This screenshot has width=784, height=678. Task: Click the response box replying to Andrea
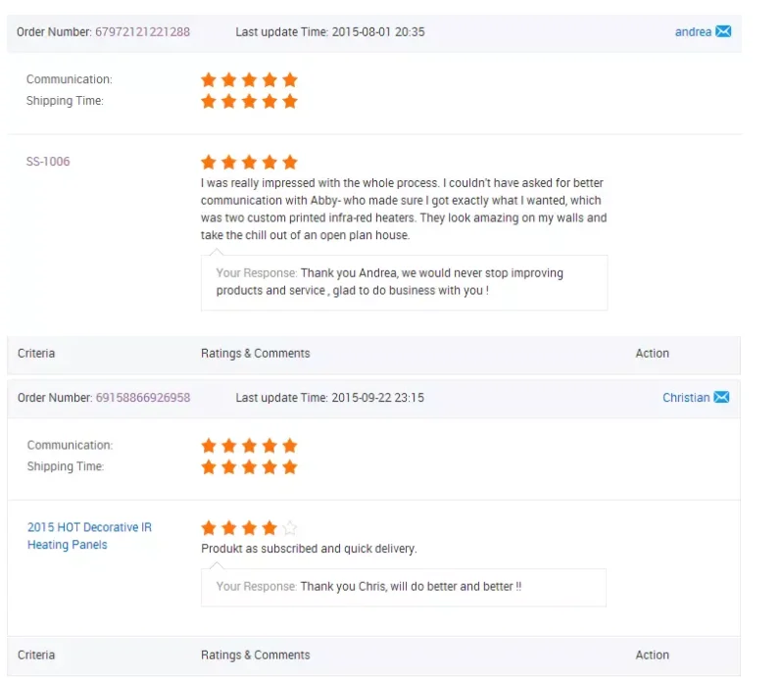(x=404, y=282)
